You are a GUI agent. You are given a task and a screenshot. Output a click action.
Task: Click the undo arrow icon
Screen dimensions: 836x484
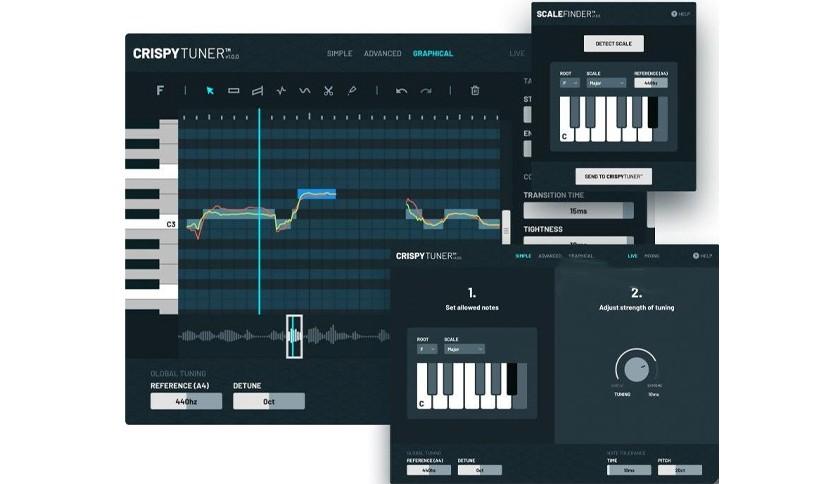pos(401,91)
